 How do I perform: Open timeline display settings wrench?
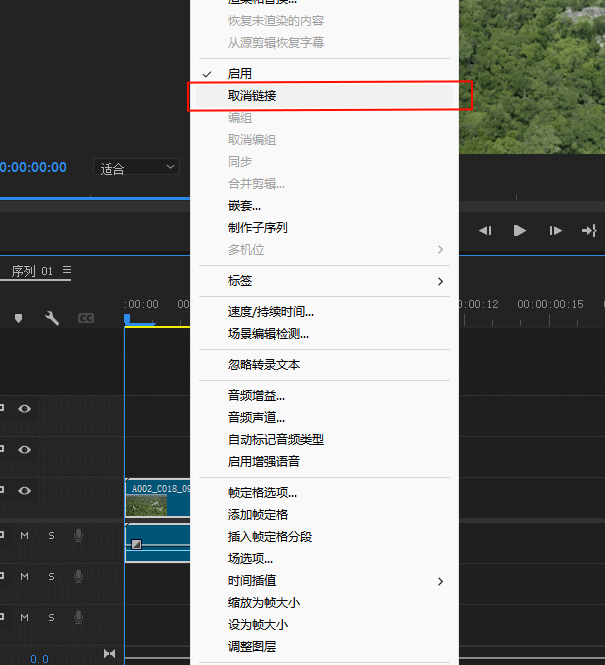[52, 318]
